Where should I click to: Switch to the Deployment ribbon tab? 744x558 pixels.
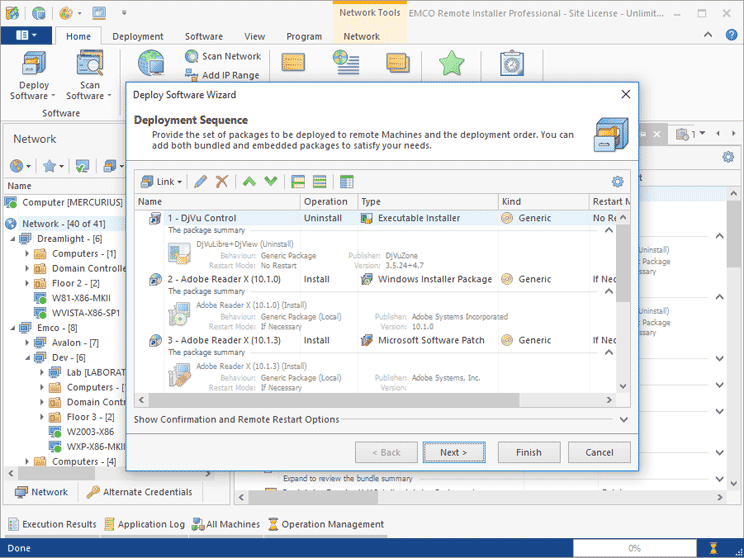coord(137,36)
